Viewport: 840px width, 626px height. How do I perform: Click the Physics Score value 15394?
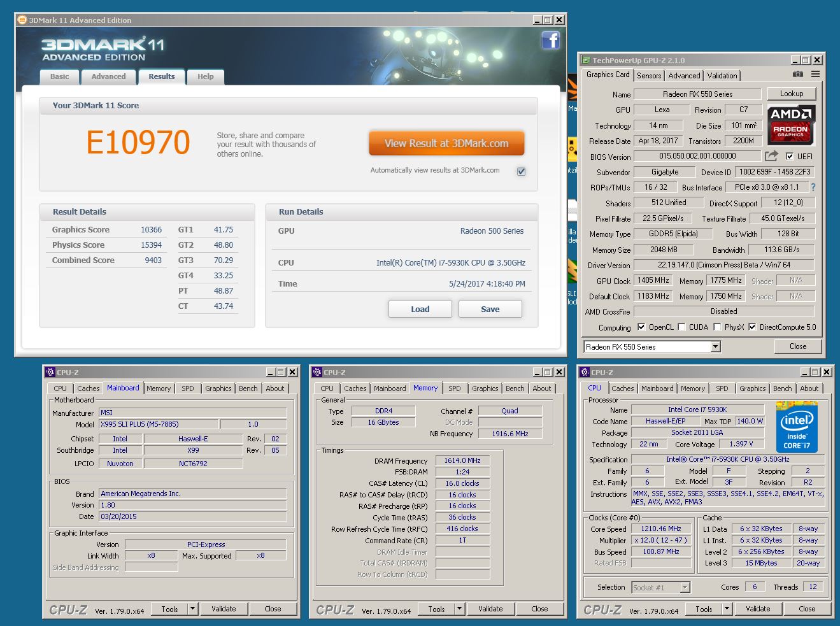(x=151, y=245)
